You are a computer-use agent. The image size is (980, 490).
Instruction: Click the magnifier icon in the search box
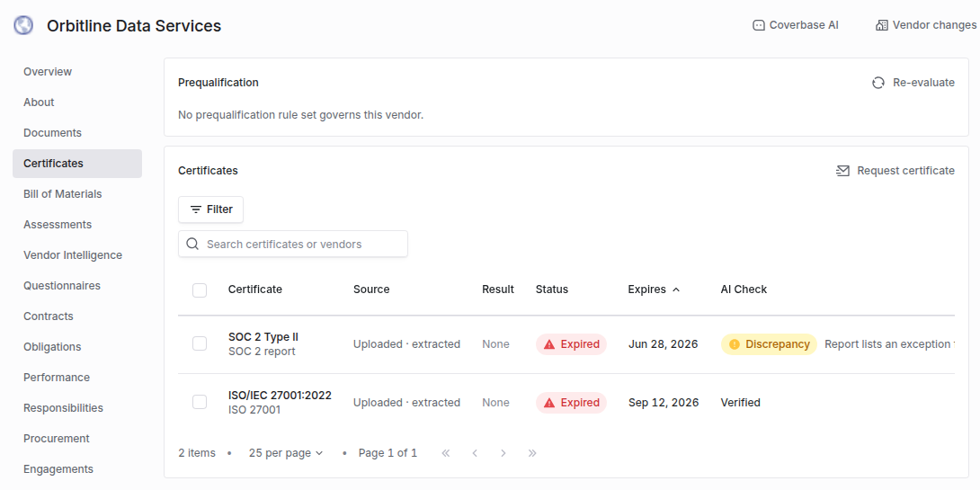click(192, 244)
